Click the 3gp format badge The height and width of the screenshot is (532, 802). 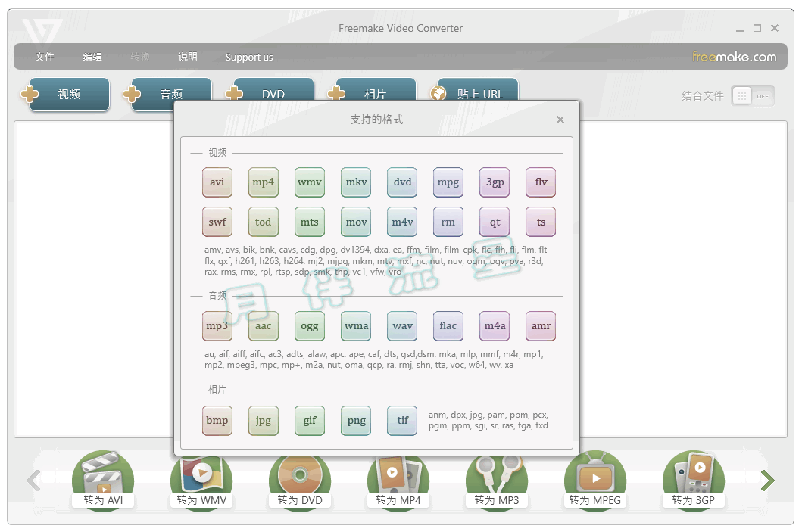(x=495, y=182)
